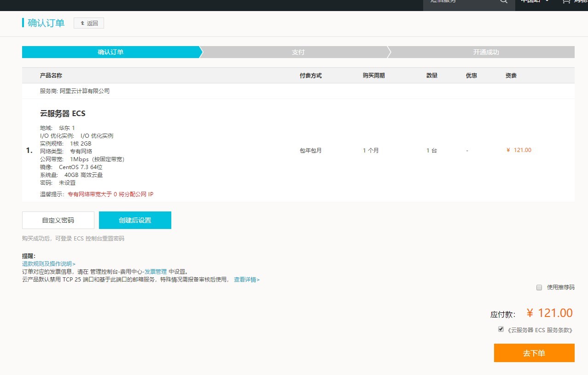Image resolution: width=588 pixels, height=375 pixels.
Task: Select the 支付 progress step
Action: [x=298, y=52]
